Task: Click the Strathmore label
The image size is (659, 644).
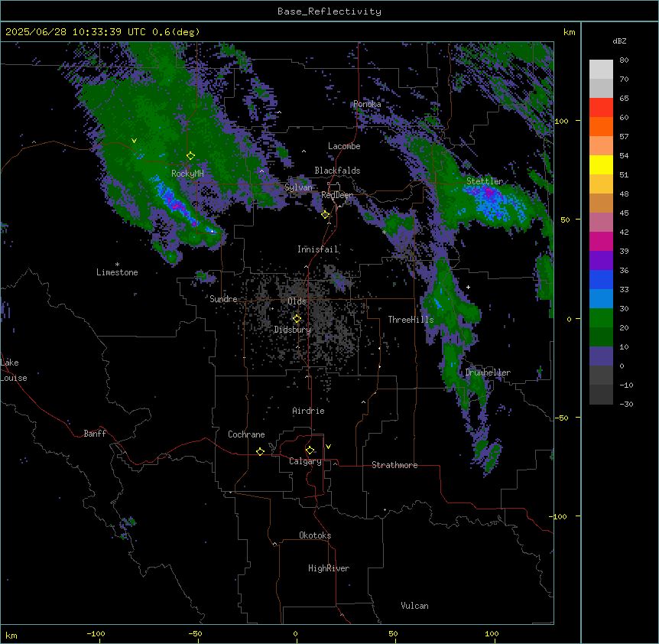Action: [394, 465]
